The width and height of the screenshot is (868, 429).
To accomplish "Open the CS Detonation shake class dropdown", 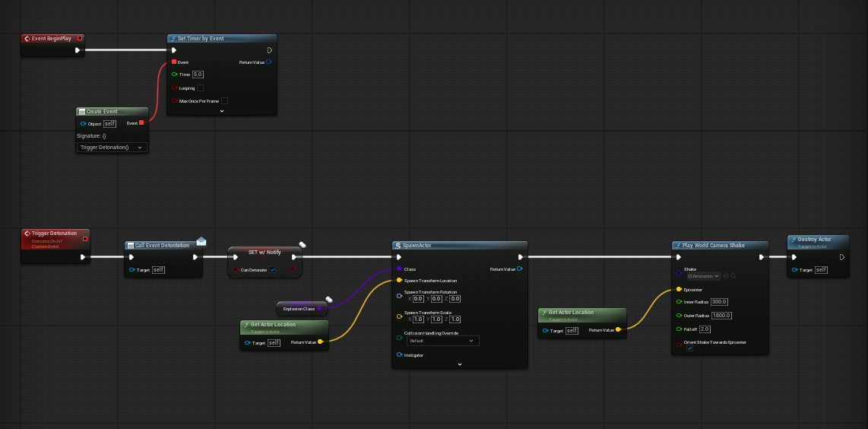I will tap(703, 275).
